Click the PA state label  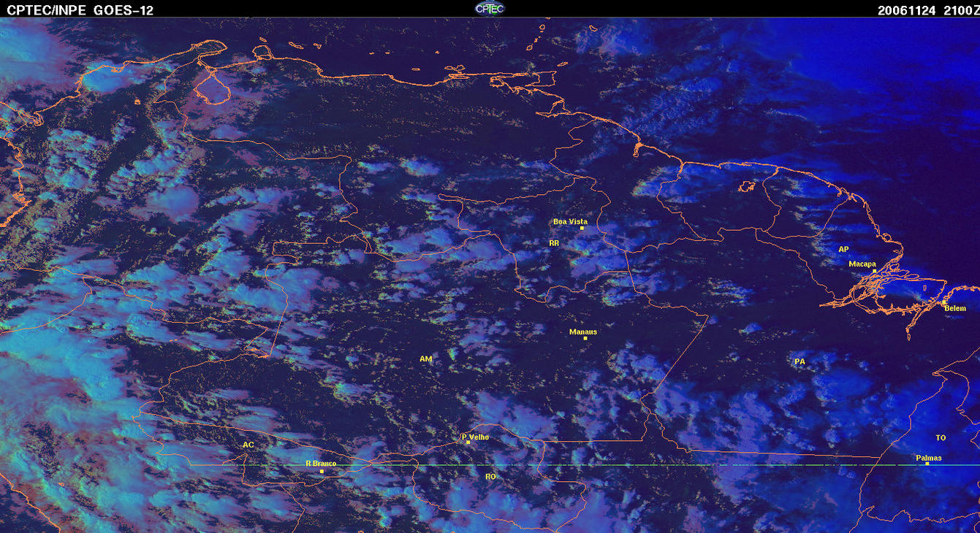pyautogui.click(x=799, y=361)
